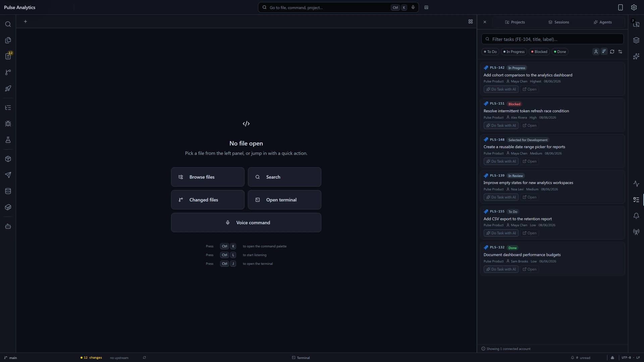Open the task list tree icon in left sidebar
644x362 pixels.
(x=8, y=108)
